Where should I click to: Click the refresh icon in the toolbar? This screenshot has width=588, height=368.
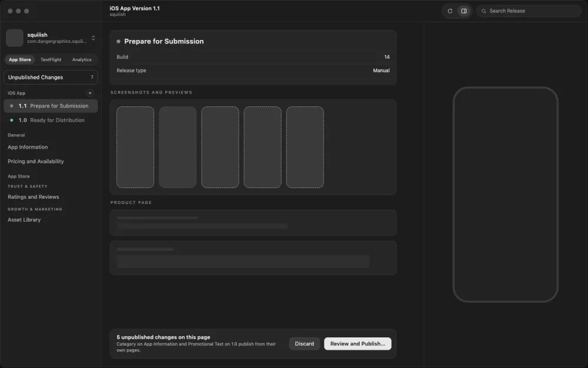tap(450, 11)
